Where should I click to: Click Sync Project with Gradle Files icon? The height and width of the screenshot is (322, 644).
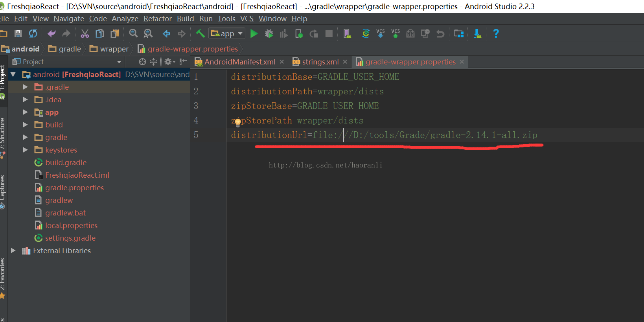[366, 34]
